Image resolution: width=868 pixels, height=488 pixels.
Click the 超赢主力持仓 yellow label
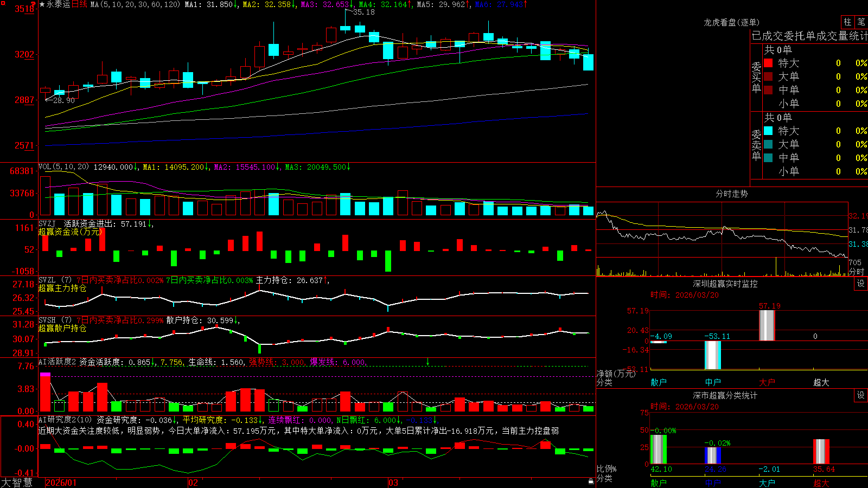62,288
